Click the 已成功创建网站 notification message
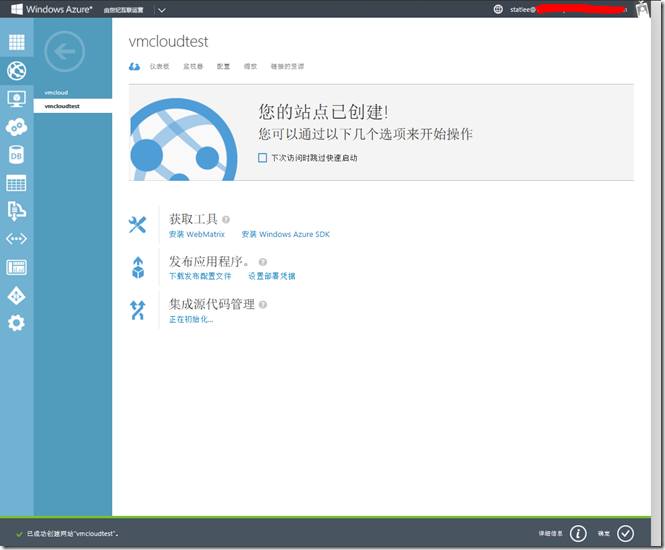The width and height of the screenshot is (665, 550). pos(73,533)
